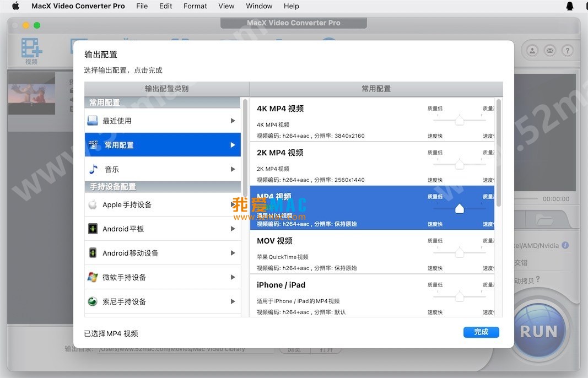This screenshot has height=378, width=588.
Task: Open the MacX Video Converter Pro app menu
Action: pyautogui.click(x=78, y=6)
